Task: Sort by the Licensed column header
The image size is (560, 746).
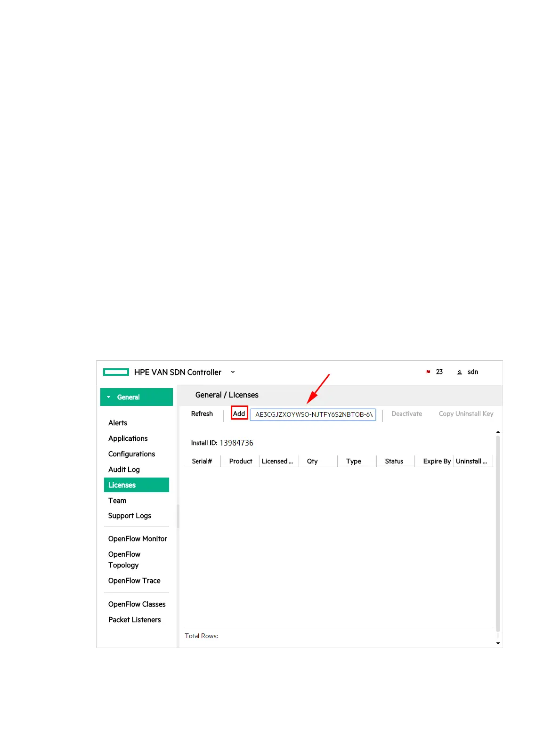Action: pos(279,461)
